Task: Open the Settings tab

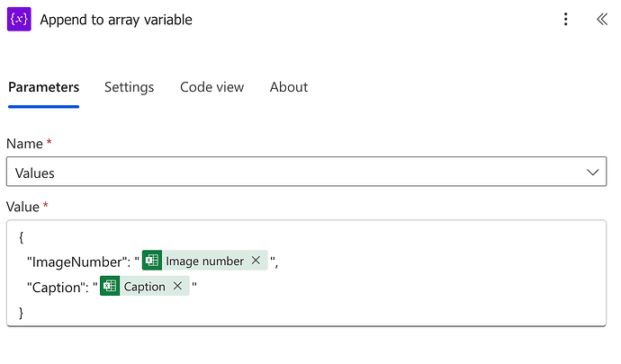Action: point(129,87)
